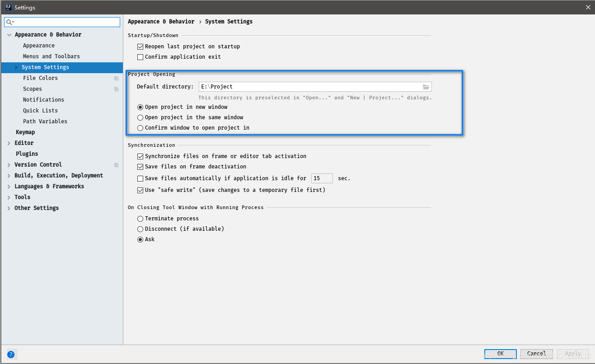Expand the Tools settings section
The image size is (595, 364).
pos(9,197)
